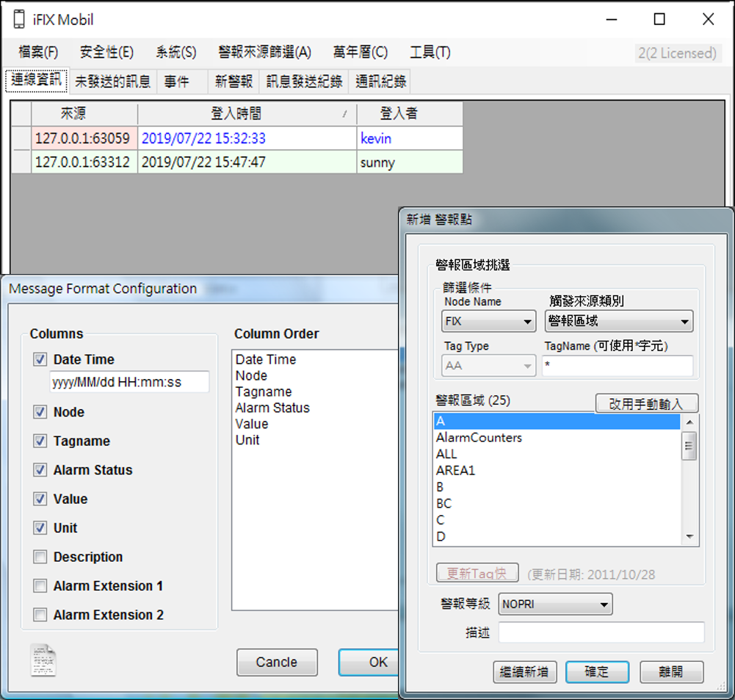
Task: Toggle the Alarm Status checkbox
Action: 40,470
